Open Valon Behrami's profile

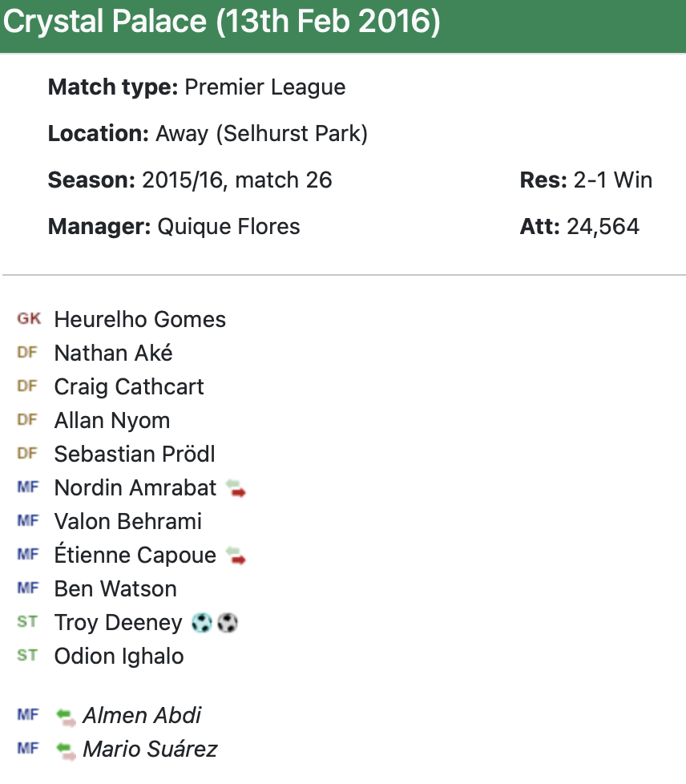(128, 522)
